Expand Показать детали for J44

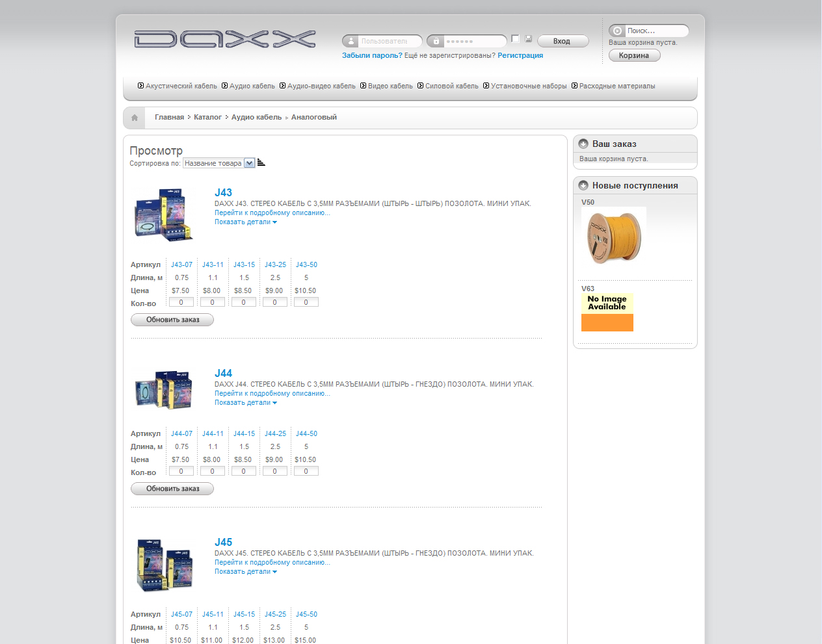246,403
